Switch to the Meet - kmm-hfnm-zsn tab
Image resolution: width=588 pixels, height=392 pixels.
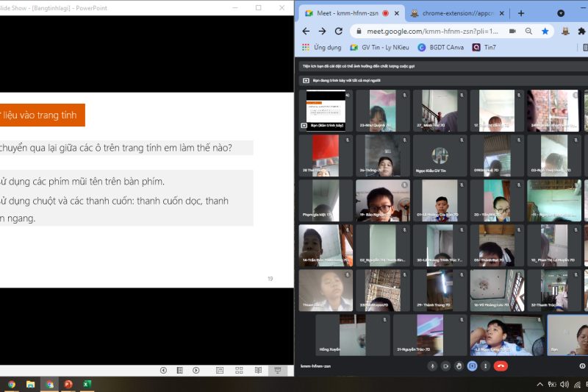point(345,13)
